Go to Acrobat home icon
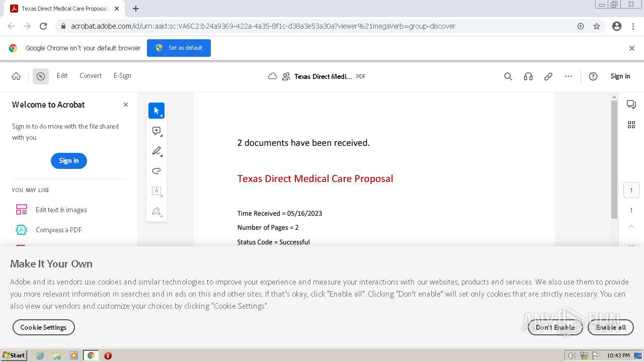The image size is (644, 362). pyautogui.click(x=16, y=76)
